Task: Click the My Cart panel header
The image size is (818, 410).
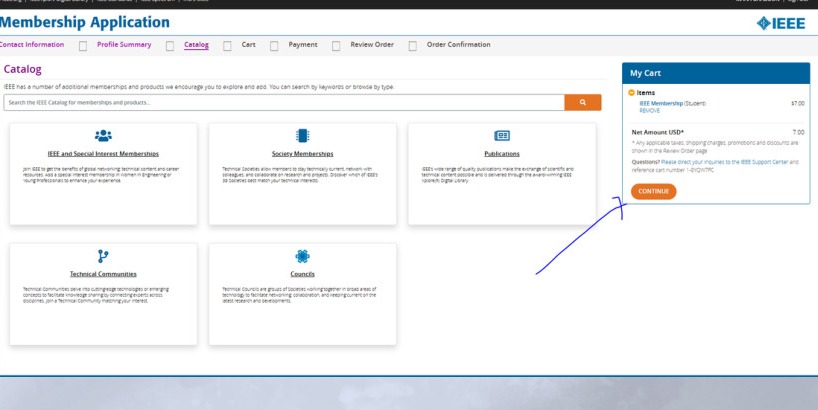Action: click(x=716, y=74)
